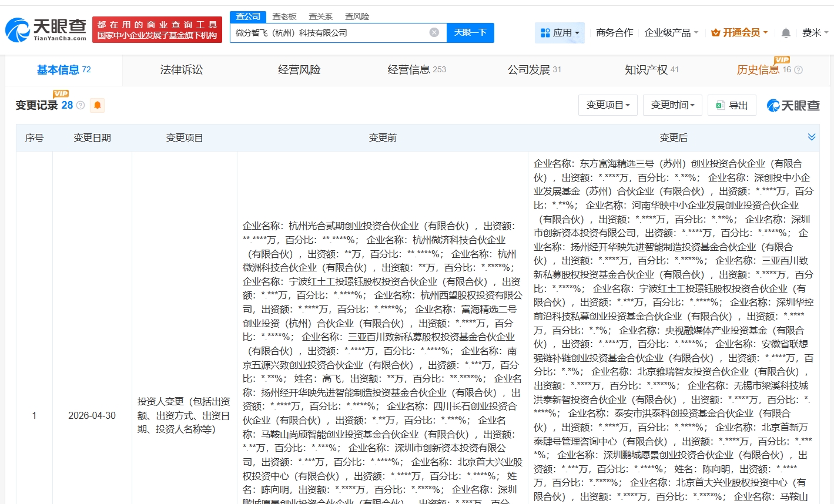
Task: Click the 投资人变更 change item cell
Action: [185, 415]
